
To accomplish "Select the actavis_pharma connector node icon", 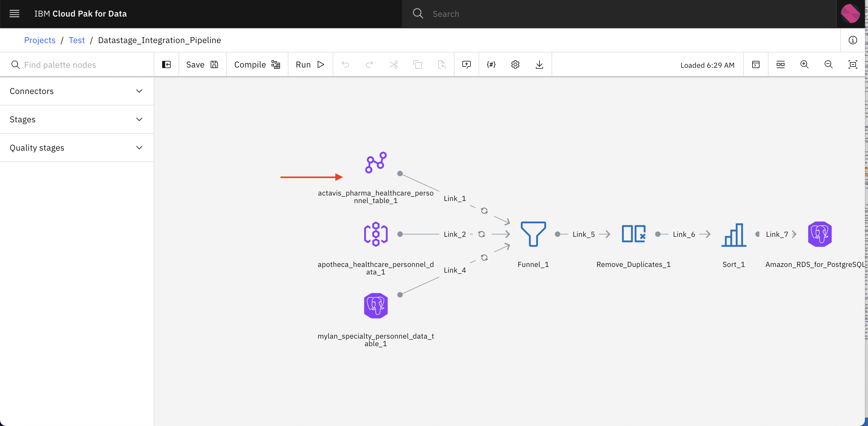I will (x=376, y=163).
